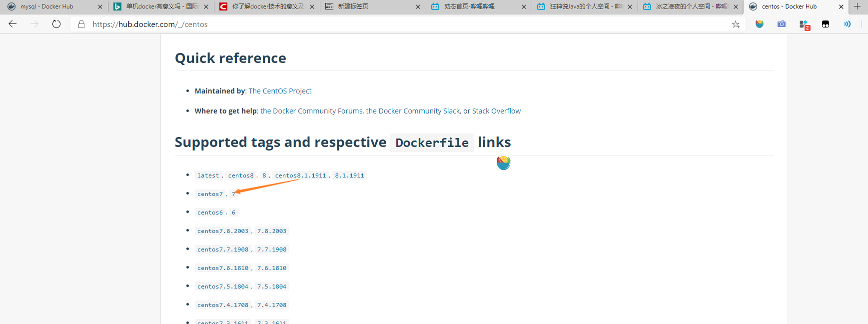Click the centos7.4.1708 tag link

click(223, 305)
